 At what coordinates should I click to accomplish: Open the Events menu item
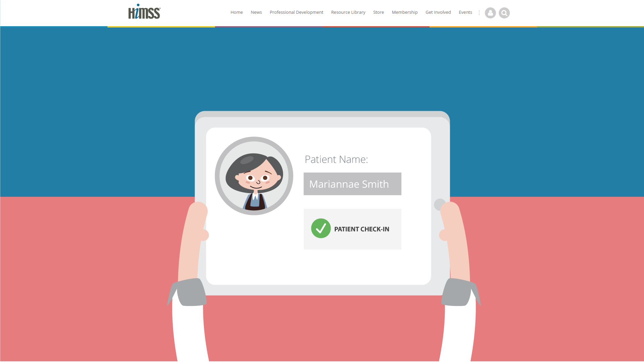click(465, 12)
